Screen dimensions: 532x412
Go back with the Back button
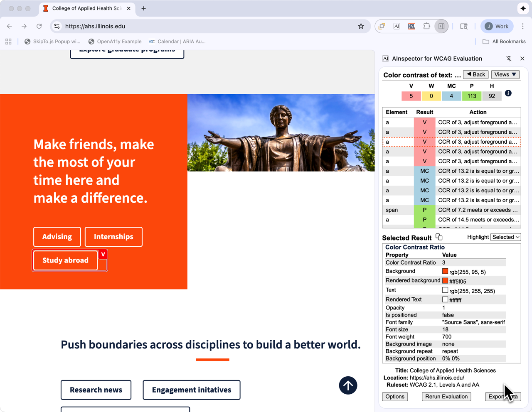pyautogui.click(x=475, y=75)
